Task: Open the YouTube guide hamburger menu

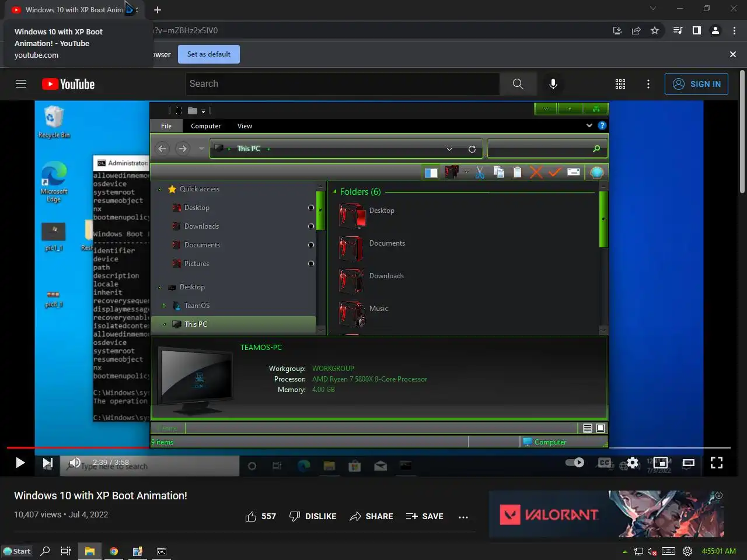Action: pos(21,84)
